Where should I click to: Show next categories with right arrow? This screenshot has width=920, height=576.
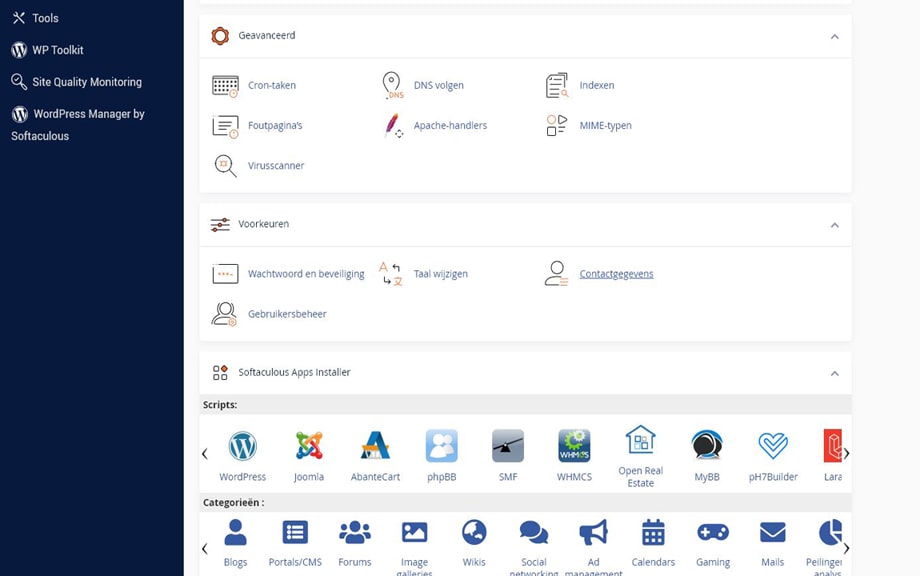pyautogui.click(x=846, y=549)
